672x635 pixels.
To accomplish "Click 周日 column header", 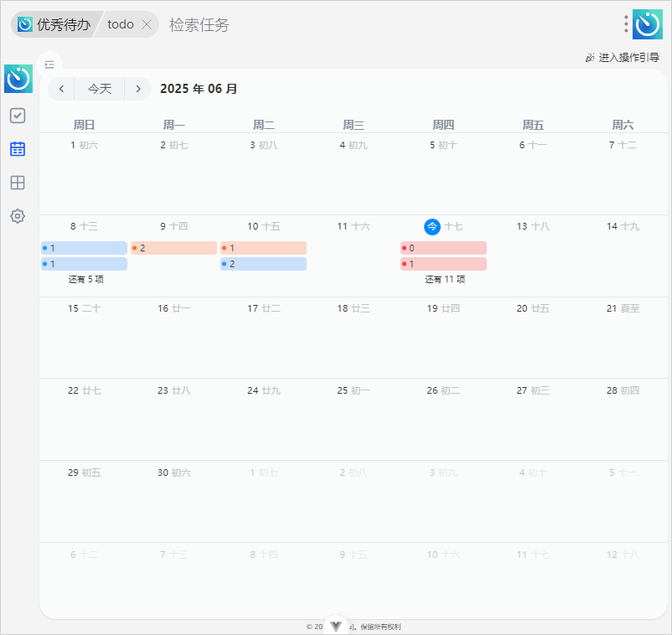I will pyautogui.click(x=84, y=125).
